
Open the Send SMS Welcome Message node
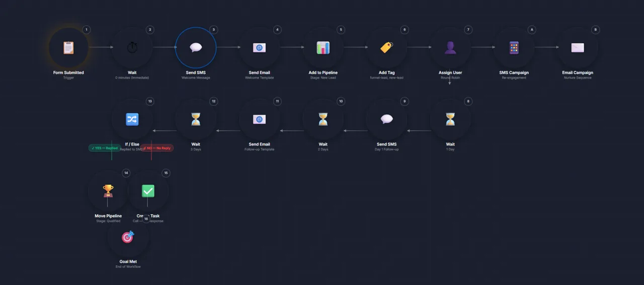pyautogui.click(x=196, y=48)
